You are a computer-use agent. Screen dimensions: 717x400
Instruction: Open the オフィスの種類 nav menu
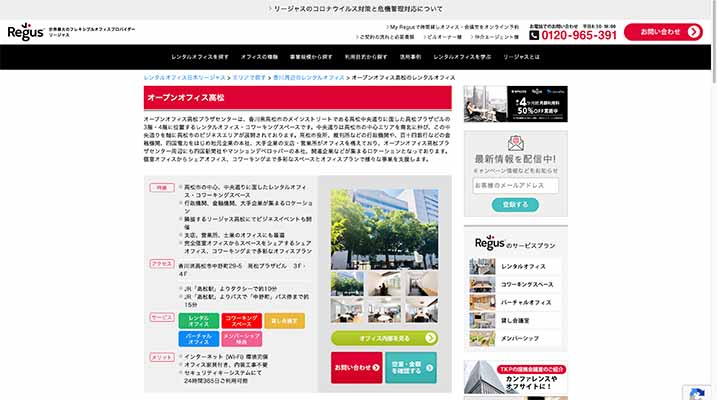pos(259,57)
